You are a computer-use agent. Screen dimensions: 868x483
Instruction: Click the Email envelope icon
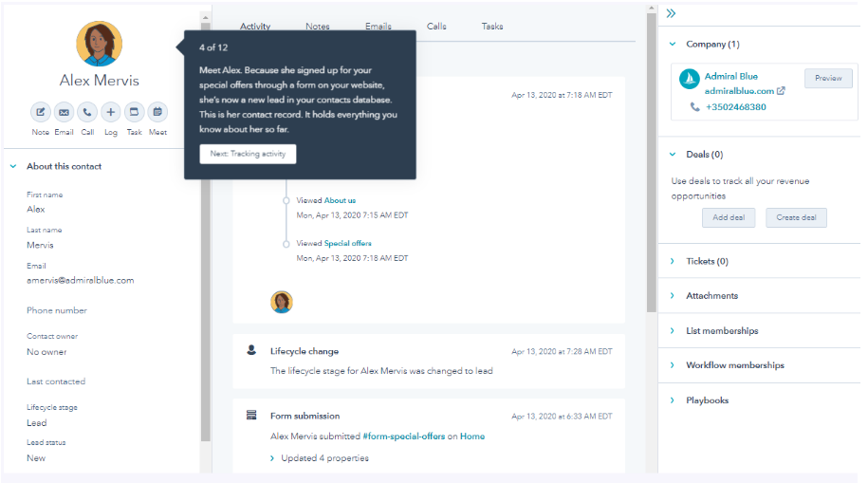point(64,112)
